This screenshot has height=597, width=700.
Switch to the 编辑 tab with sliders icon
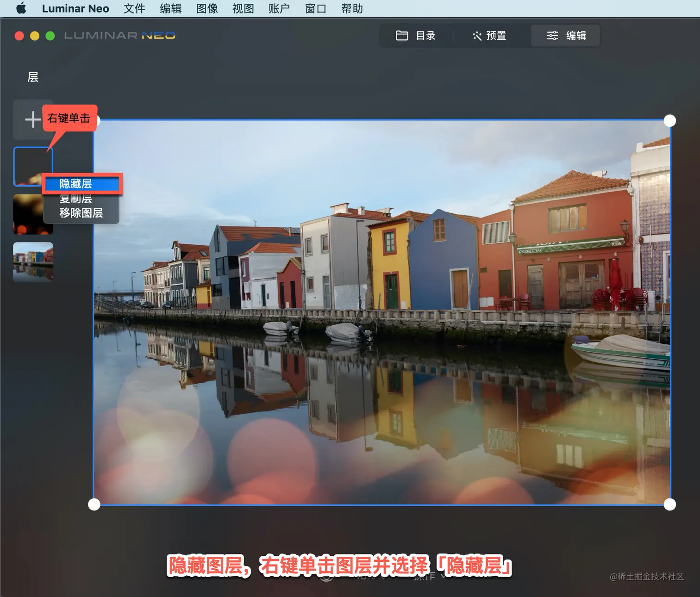click(x=566, y=36)
